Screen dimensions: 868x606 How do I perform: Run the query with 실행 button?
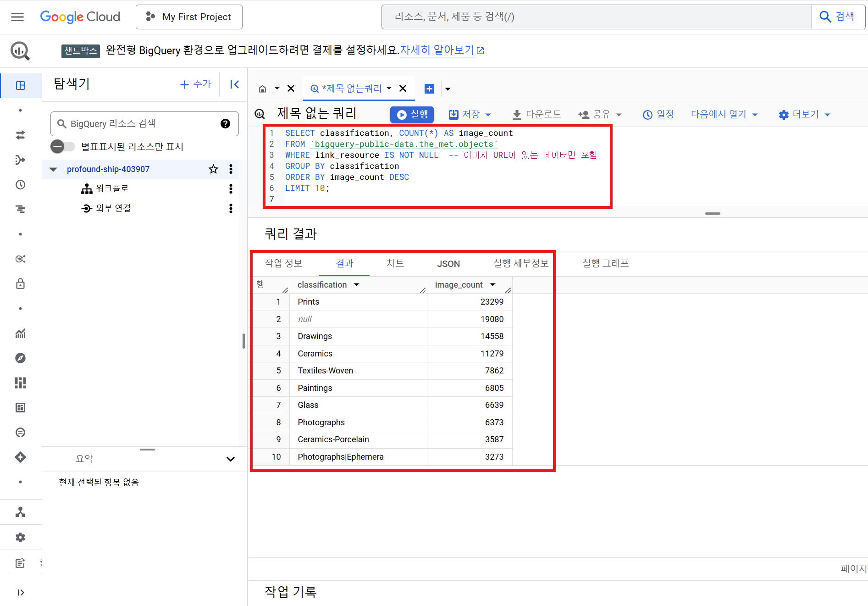(x=412, y=114)
